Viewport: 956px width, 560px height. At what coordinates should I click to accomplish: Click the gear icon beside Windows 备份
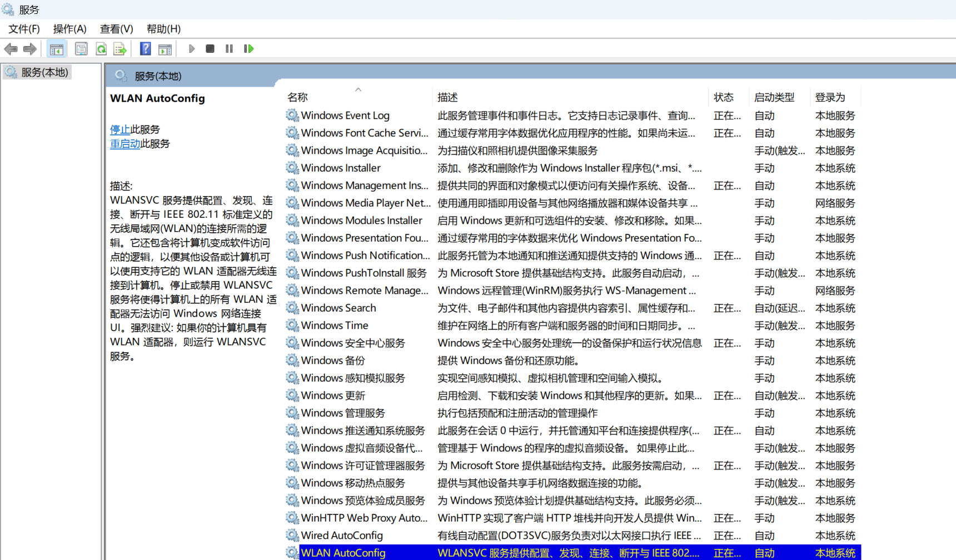click(292, 361)
